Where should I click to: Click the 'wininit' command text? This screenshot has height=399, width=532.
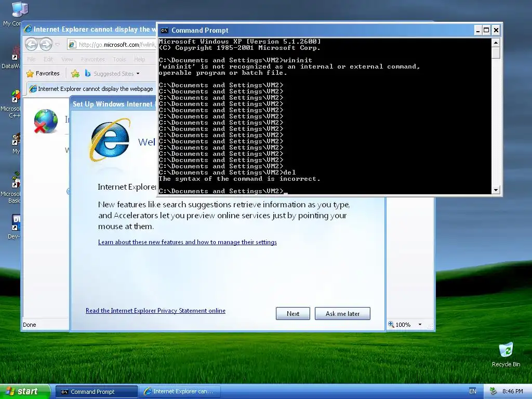(298, 60)
